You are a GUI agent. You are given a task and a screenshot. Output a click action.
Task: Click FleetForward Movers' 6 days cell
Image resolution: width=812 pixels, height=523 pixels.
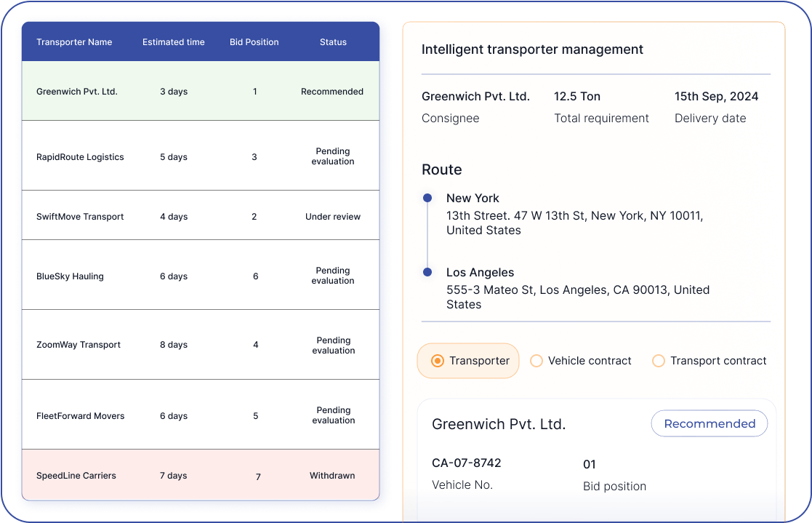coord(174,415)
